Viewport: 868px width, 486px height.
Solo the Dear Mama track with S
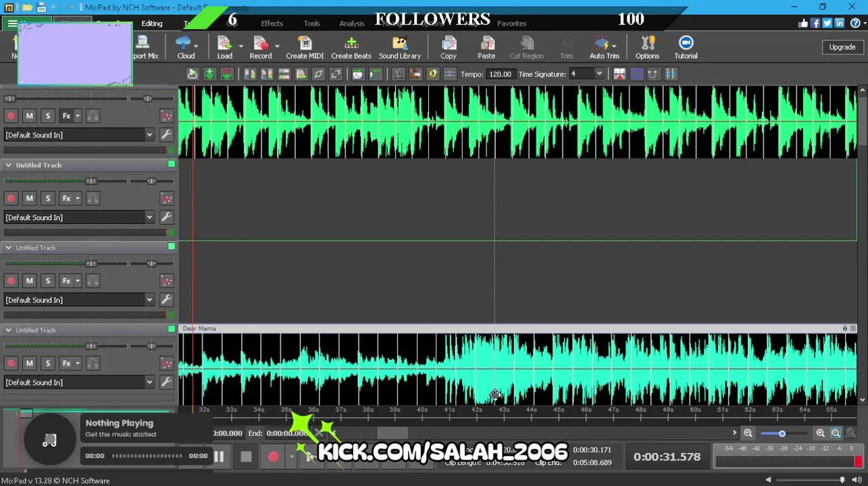click(47, 363)
